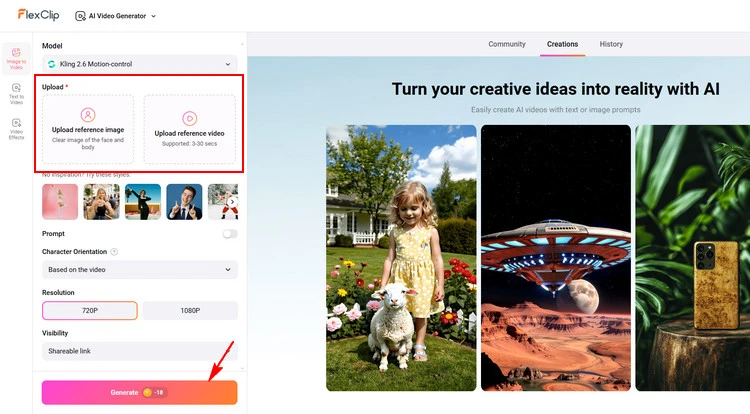Expand the Kling 2.6 Motion-control model dropdown
Viewport: 750px width, 414px height.
[140, 64]
